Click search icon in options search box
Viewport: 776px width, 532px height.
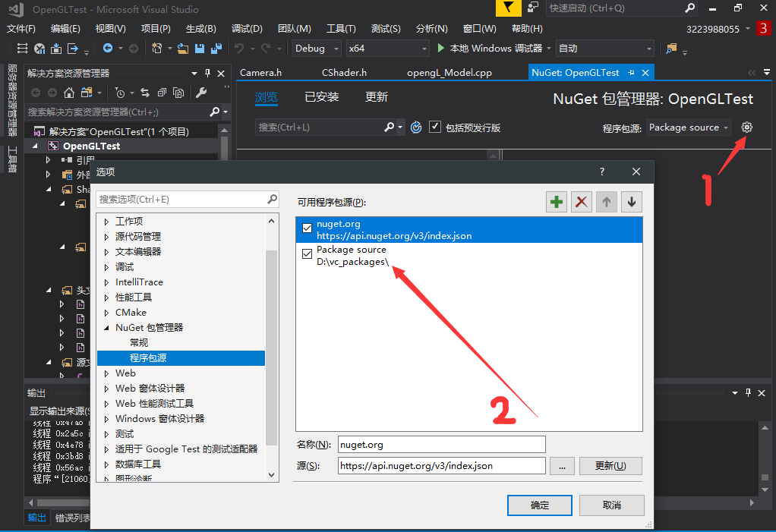coord(272,199)
